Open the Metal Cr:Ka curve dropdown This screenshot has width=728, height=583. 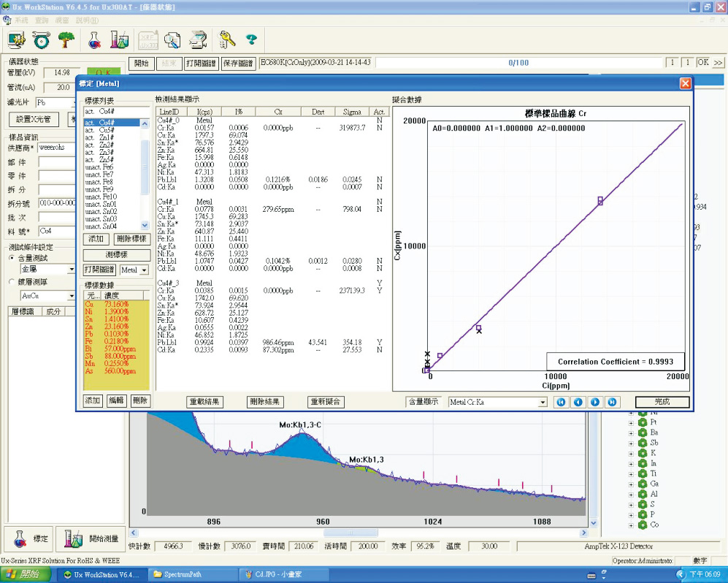pyautogui.click(x=543, y=403)
